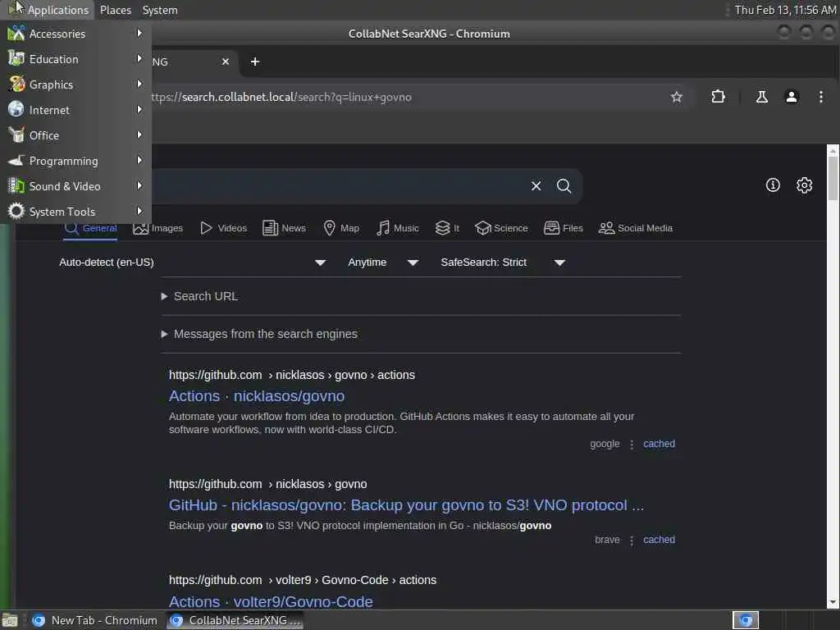This screenshot has width=840, height=630.
Task: Open GitHub - nicklasos/govno result link
Action: pyautogui.click(x=406, y=505)
